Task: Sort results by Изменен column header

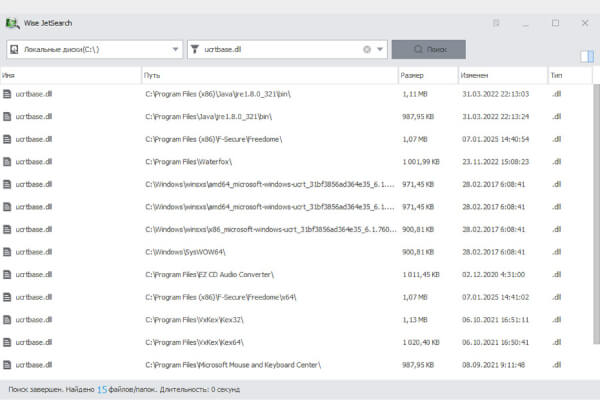Action: [x=500, y=75]
